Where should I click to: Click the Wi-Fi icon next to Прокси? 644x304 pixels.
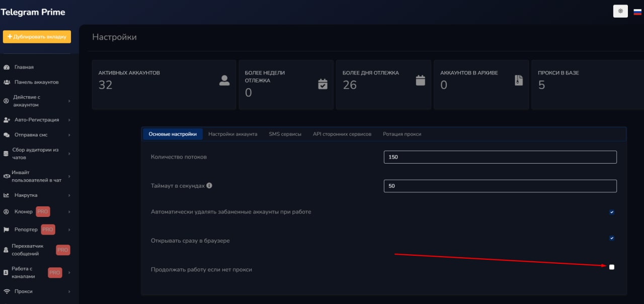click(7, 291)
